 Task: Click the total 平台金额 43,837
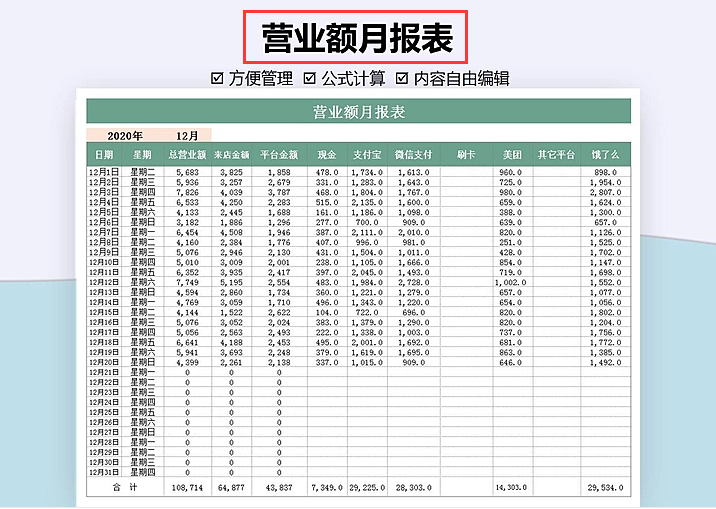pyautogui.click(x=279, y=488)
